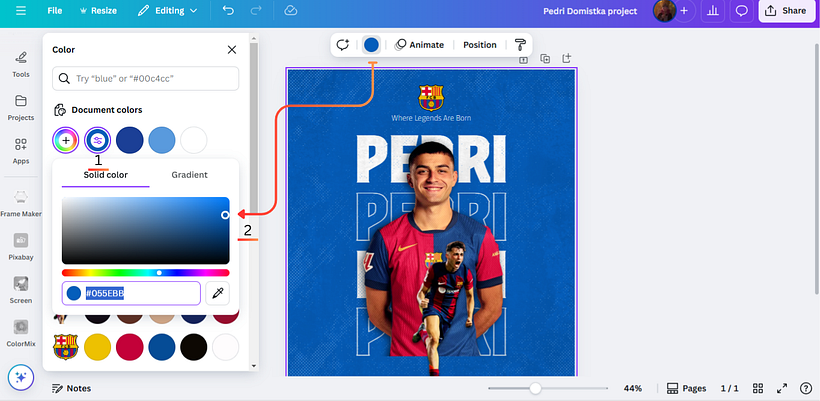Activate the eyedropper color picker

pyautogui.click(x=218, y=293)
